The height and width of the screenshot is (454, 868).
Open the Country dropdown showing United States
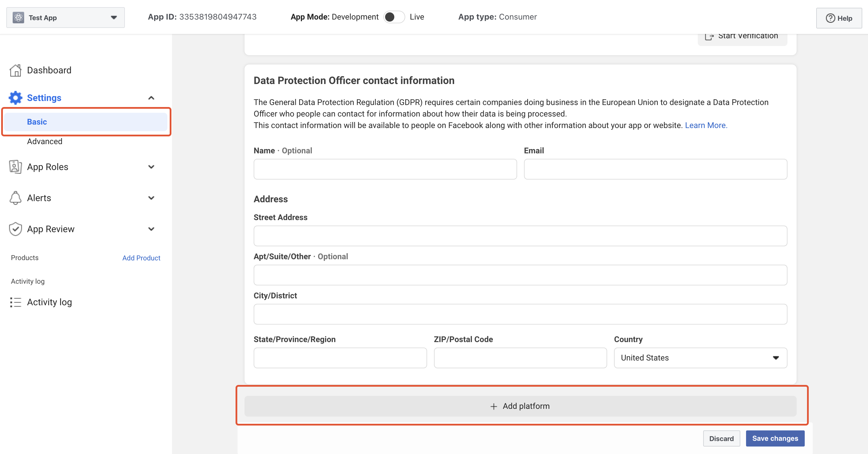(x=700, y=358)
